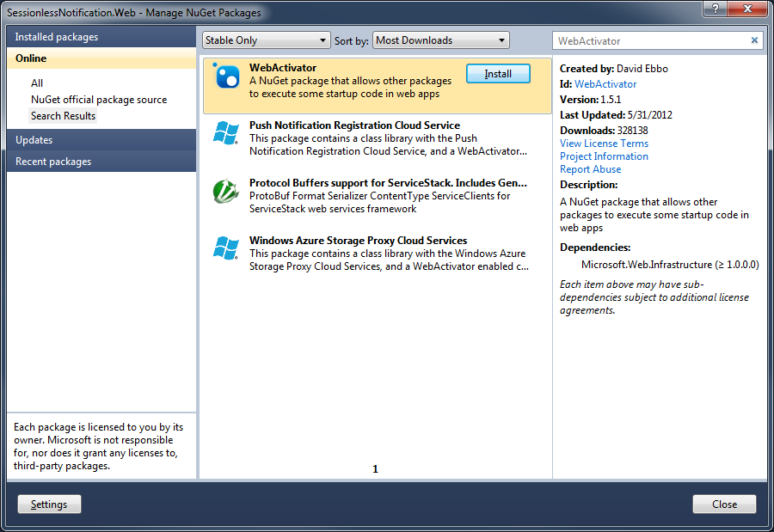Click the Version 1.5.1 text
This screenshot has width=774, height=532.
pyautogui.click(x=590, y=100)
